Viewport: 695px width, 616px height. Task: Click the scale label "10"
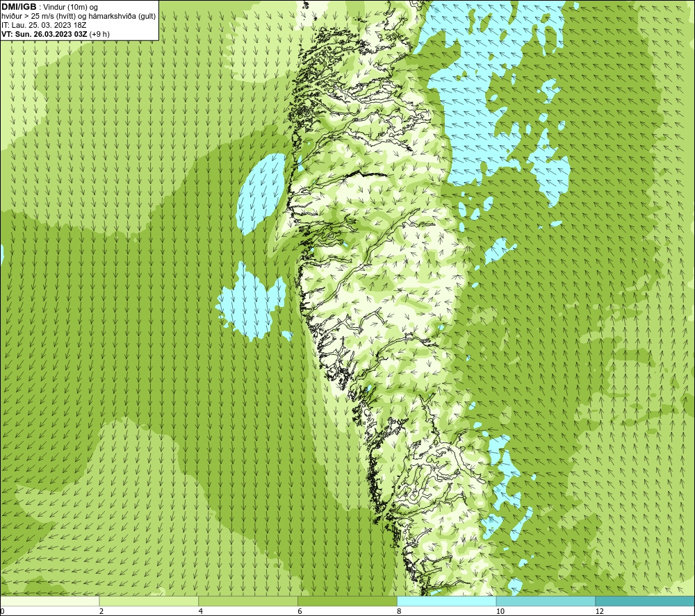pyautogui.click(x=500, y=612)
